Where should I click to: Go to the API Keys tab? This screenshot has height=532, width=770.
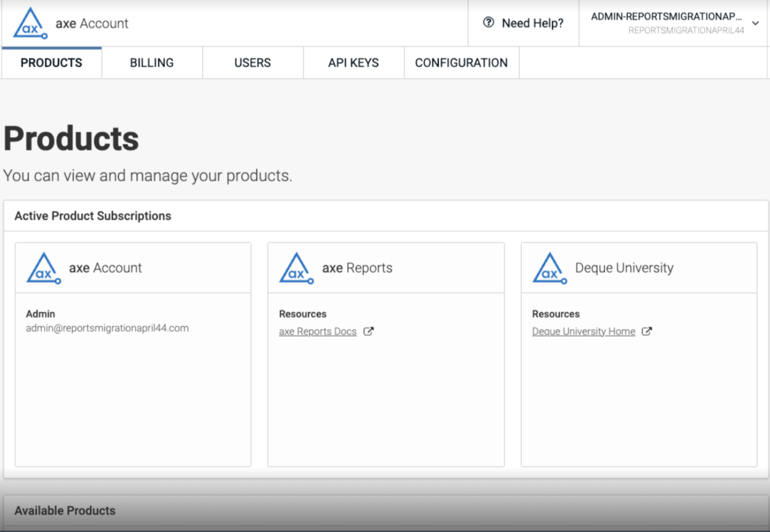click(353, 63)
